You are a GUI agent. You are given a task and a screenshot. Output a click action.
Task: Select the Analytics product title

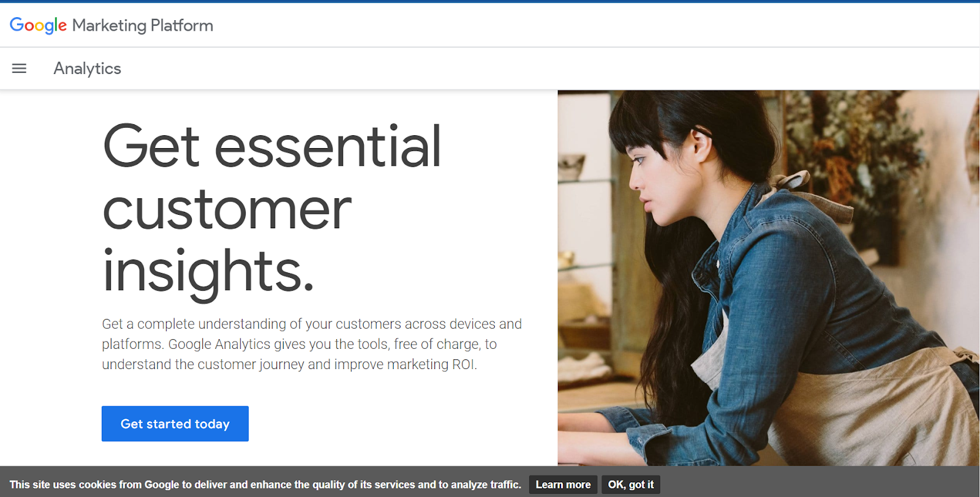(x=88, y=69)
